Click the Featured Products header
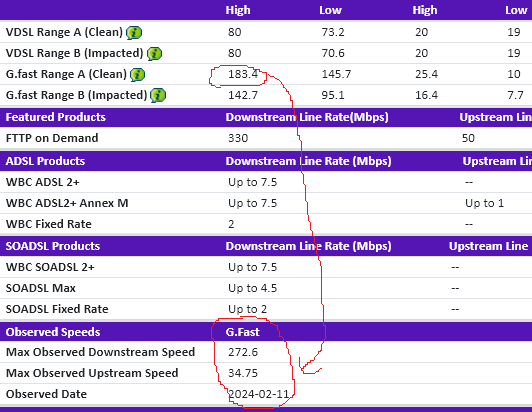The image size is (532, 412). (56, 117)
